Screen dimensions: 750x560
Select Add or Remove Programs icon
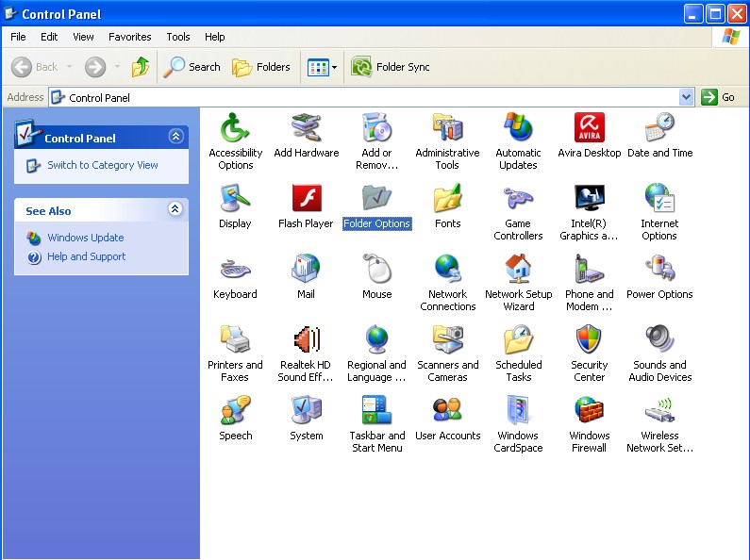(x=377, y=127)
